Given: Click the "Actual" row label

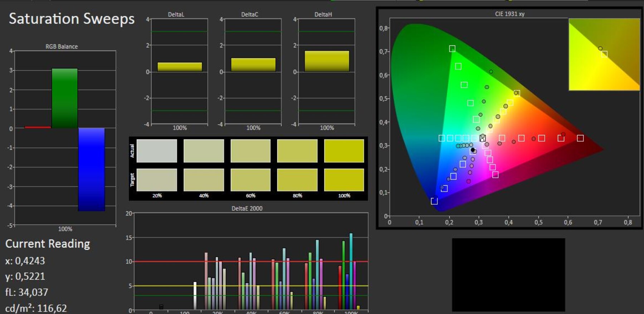Looking at the screenshot, I should click(x=132, y=151).
